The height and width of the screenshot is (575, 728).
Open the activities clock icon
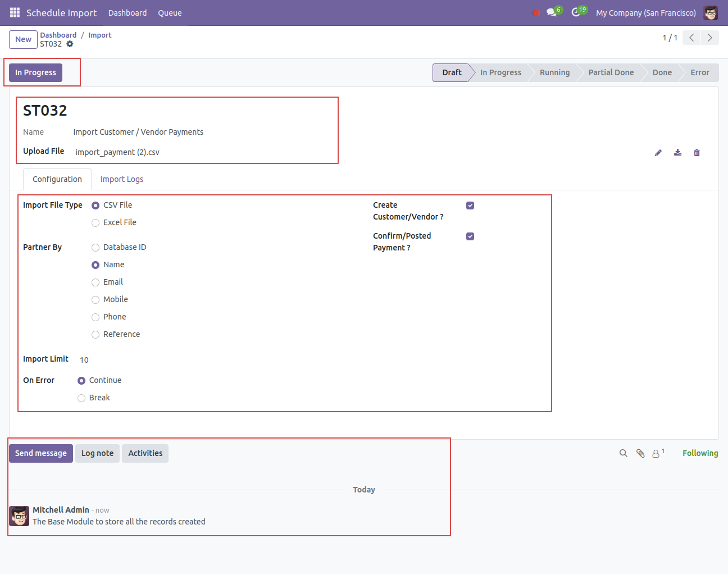[x=576, y=12]
